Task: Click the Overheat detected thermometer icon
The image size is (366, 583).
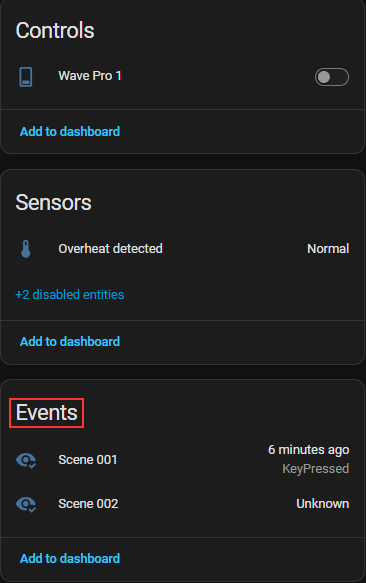Action: click(26, 249)
